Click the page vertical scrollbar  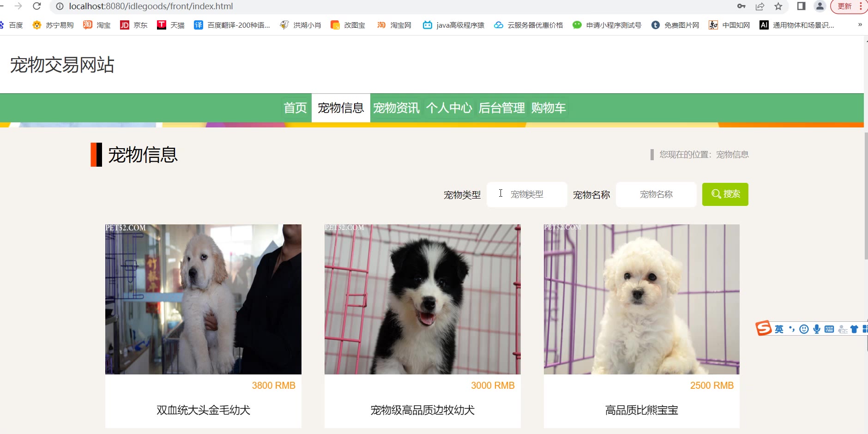pyautogui.click(x=866, y=196)
